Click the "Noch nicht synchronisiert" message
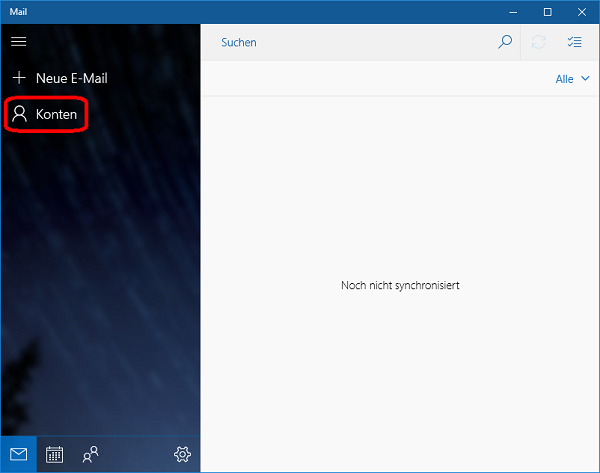This screenshot has width=600, height=473. coord(400,286)
